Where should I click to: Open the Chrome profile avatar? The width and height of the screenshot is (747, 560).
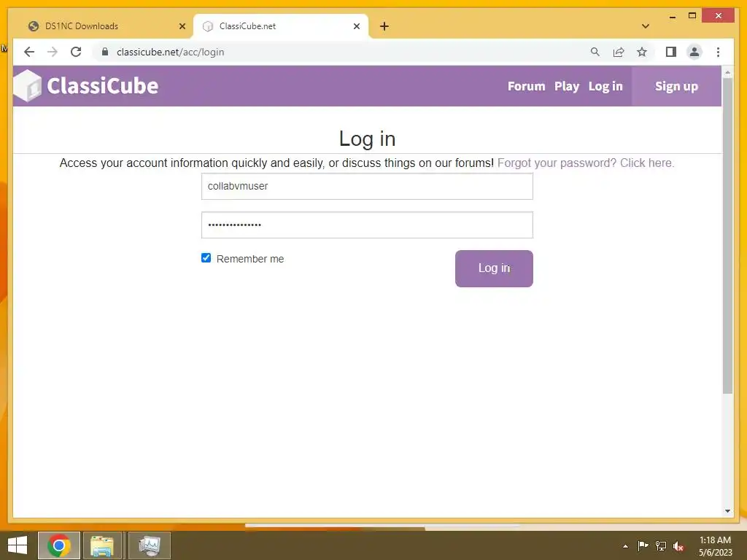click(x=694, y=52)
